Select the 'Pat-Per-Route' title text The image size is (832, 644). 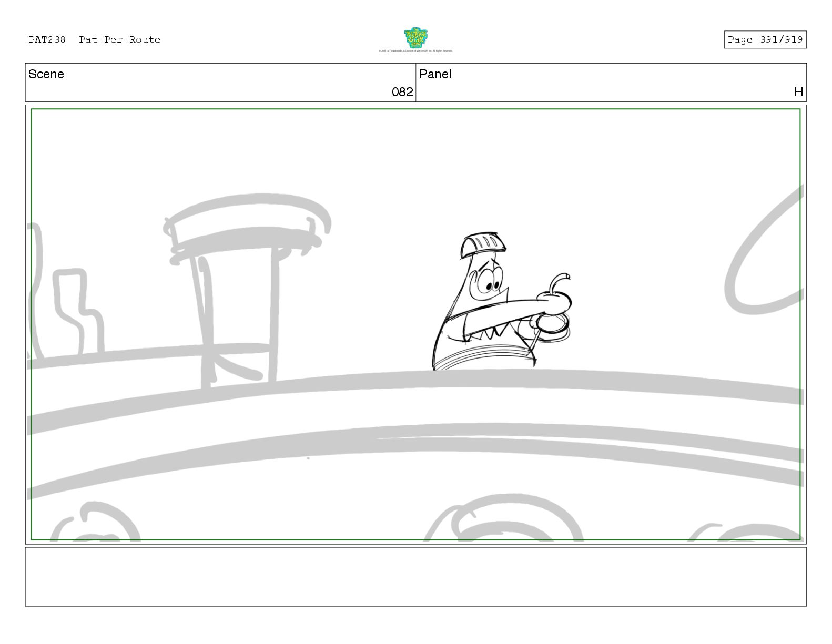tap(120, 40)
